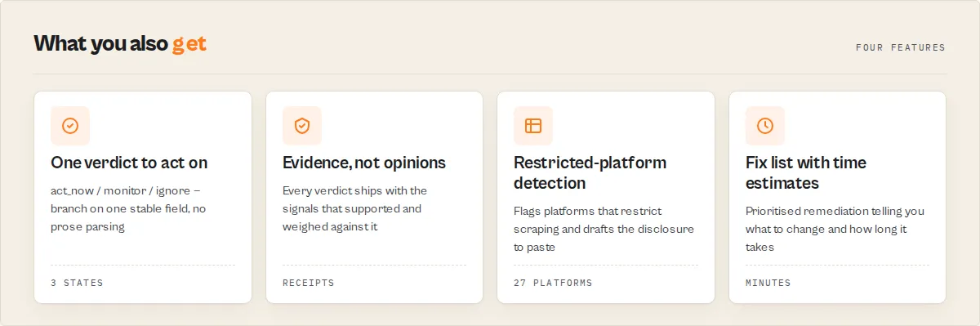The image size is (980, 326).
Task: Click the circled checkmark verdict icon
Action: pos(70,126)
